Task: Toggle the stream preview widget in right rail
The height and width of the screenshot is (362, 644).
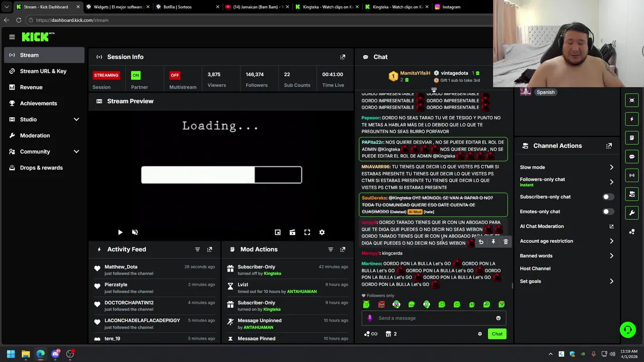Action: click(632, 100)
